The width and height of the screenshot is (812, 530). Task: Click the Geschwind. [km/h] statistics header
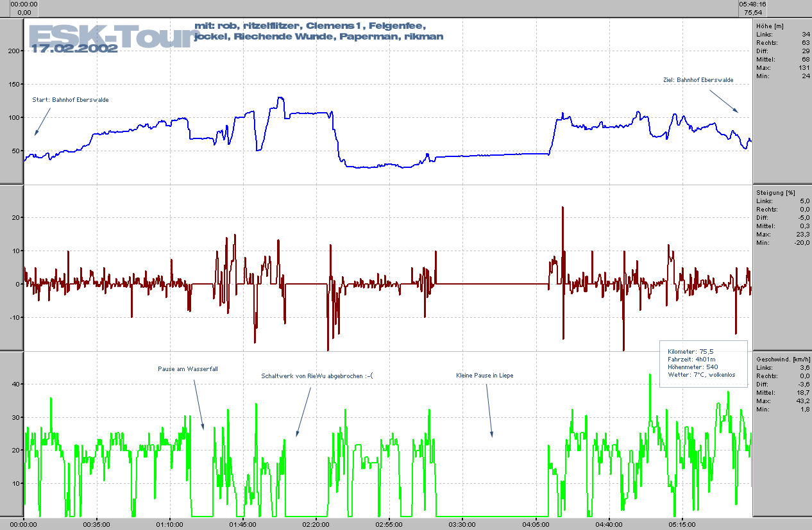783,359
